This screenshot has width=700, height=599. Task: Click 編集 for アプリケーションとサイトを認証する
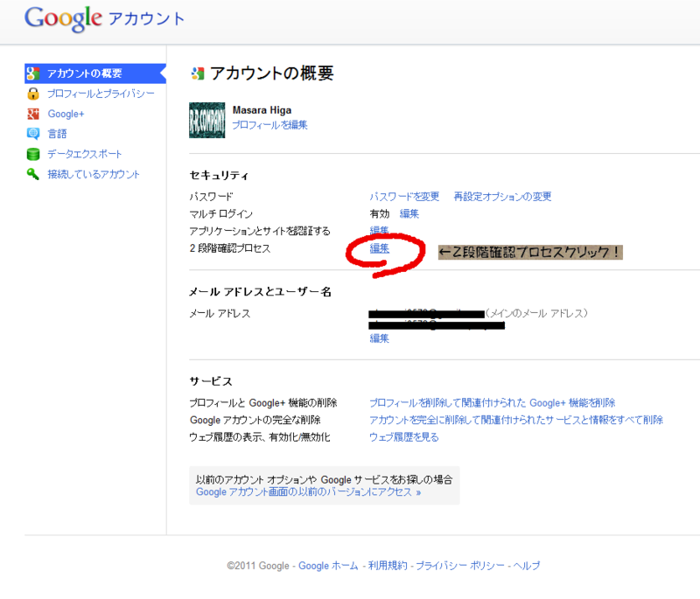pyautogui.click(x=380, y=231)
